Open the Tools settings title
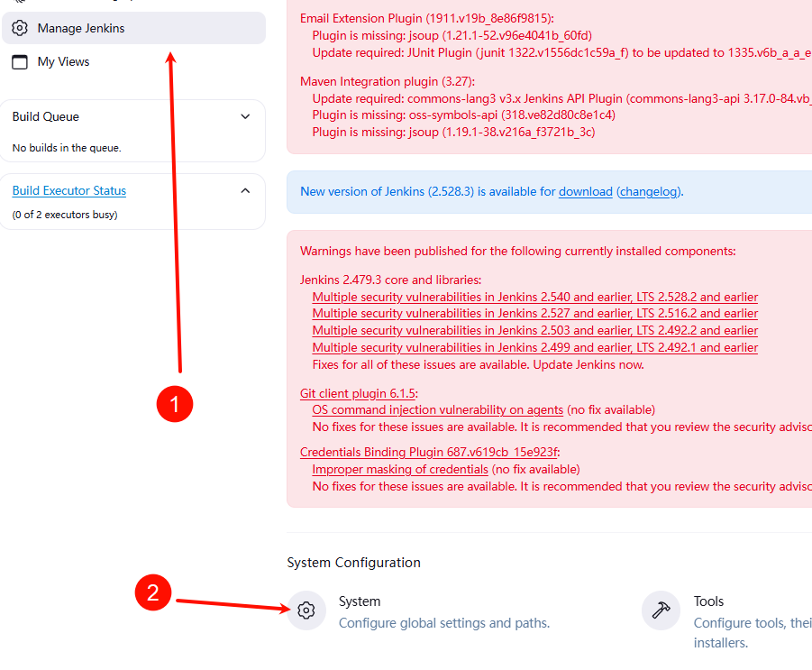The width and height of the screenshot is (812, 670). (708, 601)
